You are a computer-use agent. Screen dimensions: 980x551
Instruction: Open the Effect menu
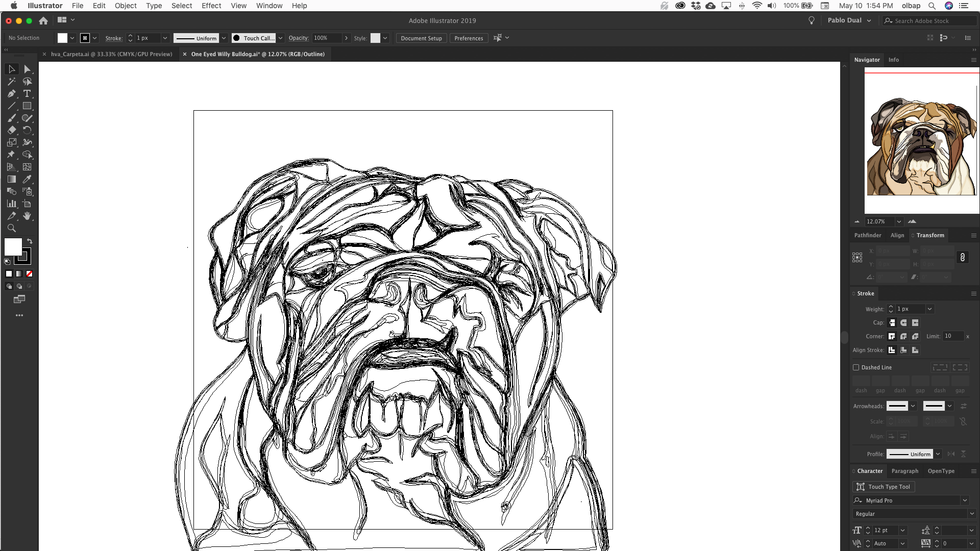pyautogui.click(x=211, y=6)
